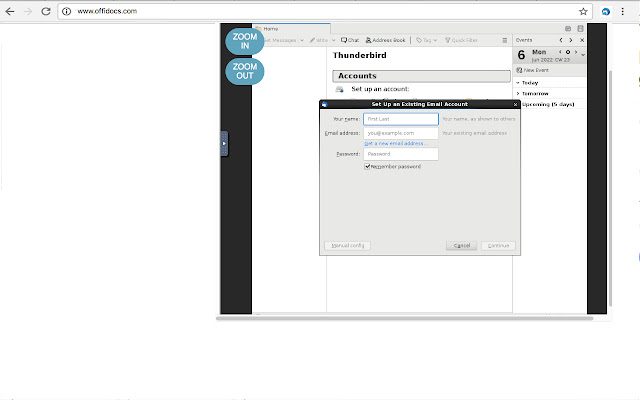Click the Manual config button
The width and height of the screenshot is (640, 400).
347,246
